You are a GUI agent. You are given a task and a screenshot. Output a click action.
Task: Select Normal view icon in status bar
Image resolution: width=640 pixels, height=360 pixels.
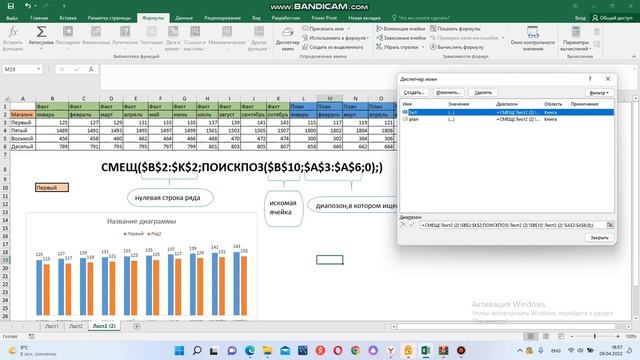click(x=531, y=336)
